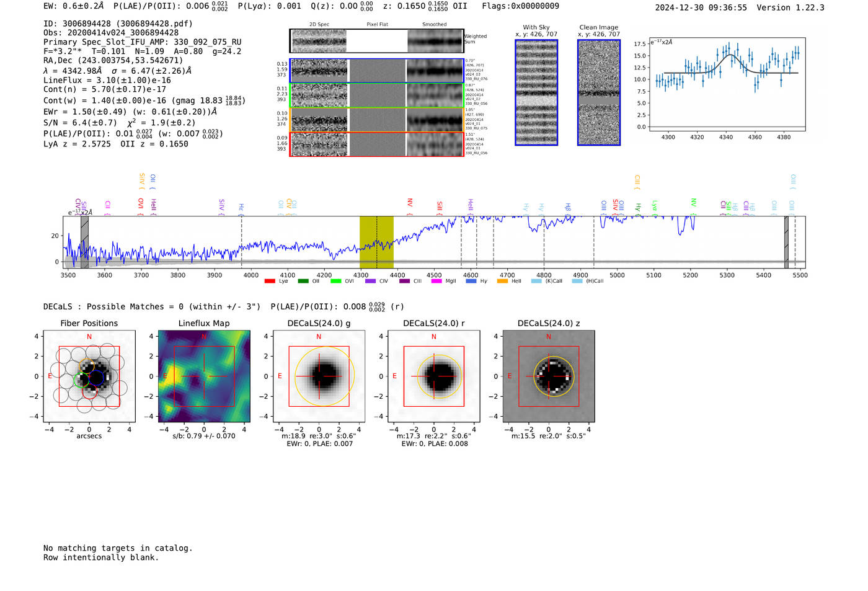Click the lime green OVI legend swatch
The image size is (868, 591).
(x=336, y=281)
